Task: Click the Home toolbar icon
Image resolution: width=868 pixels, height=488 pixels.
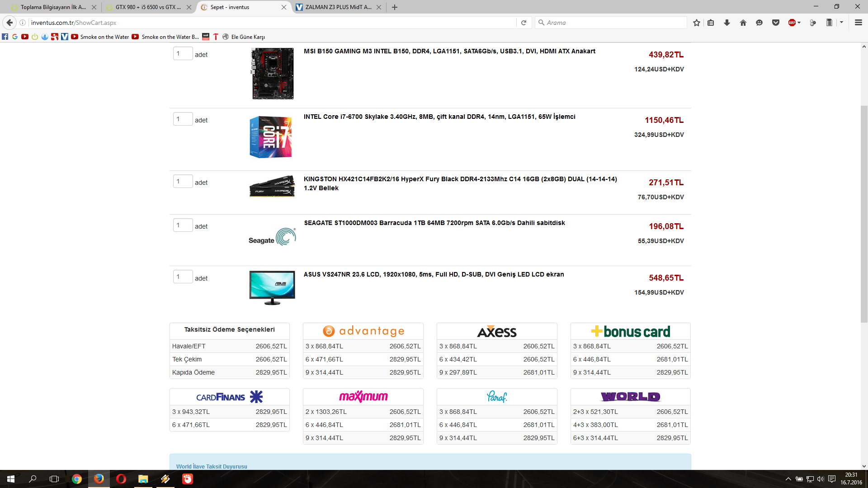Action: (743, 23)
